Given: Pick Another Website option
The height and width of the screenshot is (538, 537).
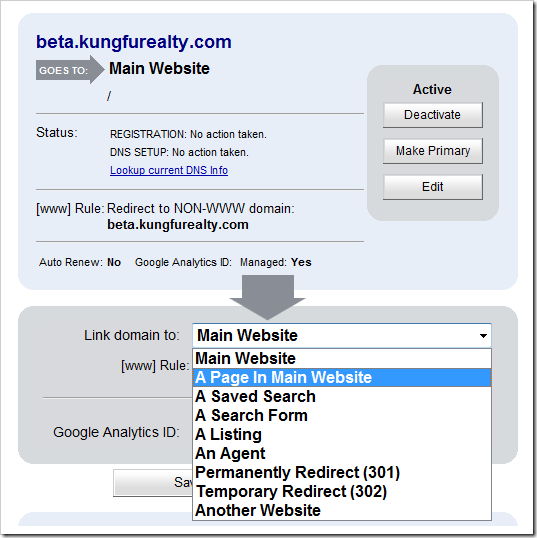Looking at the screenshot, I should pyautogui.click(x=342, y=511).
